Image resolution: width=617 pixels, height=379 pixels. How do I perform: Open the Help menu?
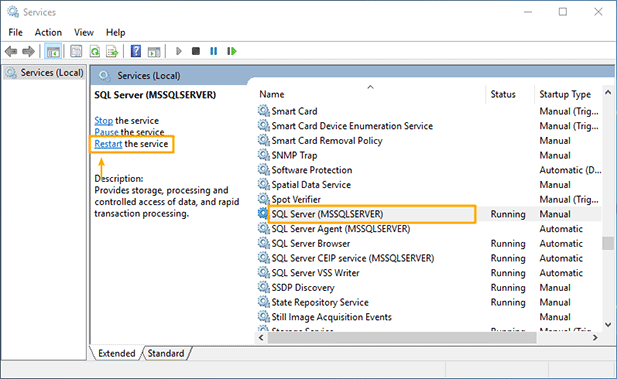[x=115, y=32]
